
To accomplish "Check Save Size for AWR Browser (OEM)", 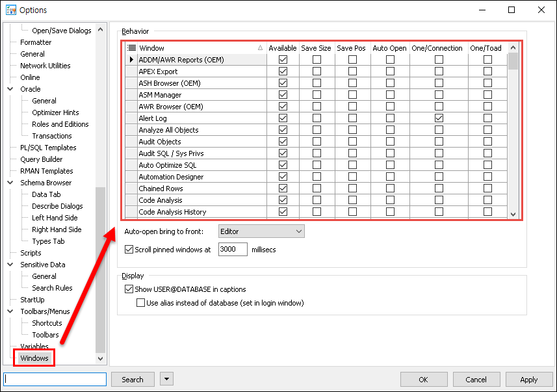I will tap(317, 106).
